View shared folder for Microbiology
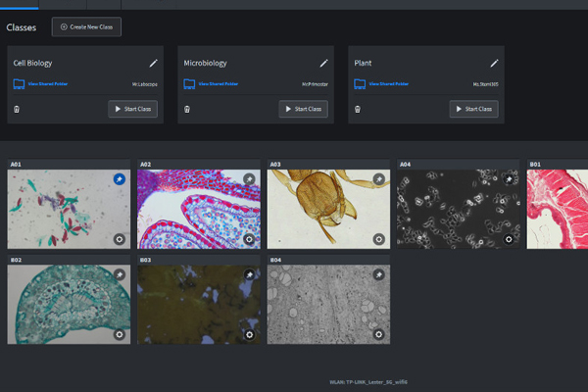 (x=217, y=84)
